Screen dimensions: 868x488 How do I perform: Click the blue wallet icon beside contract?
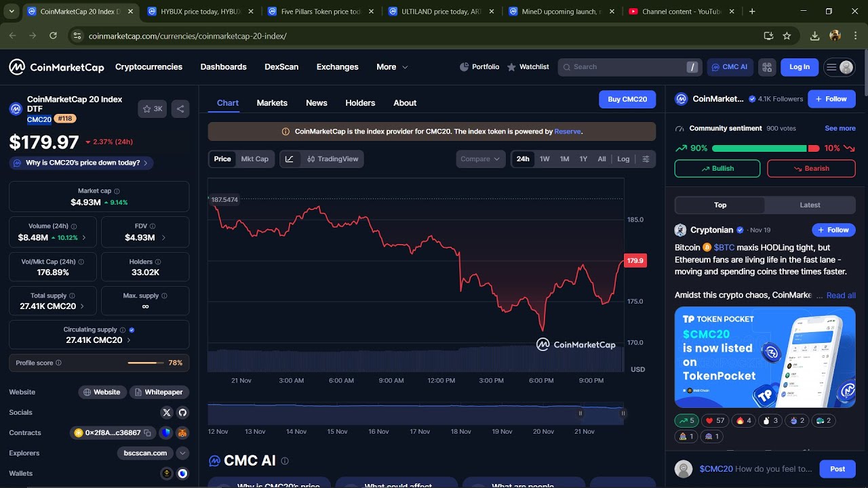[166, 432]
